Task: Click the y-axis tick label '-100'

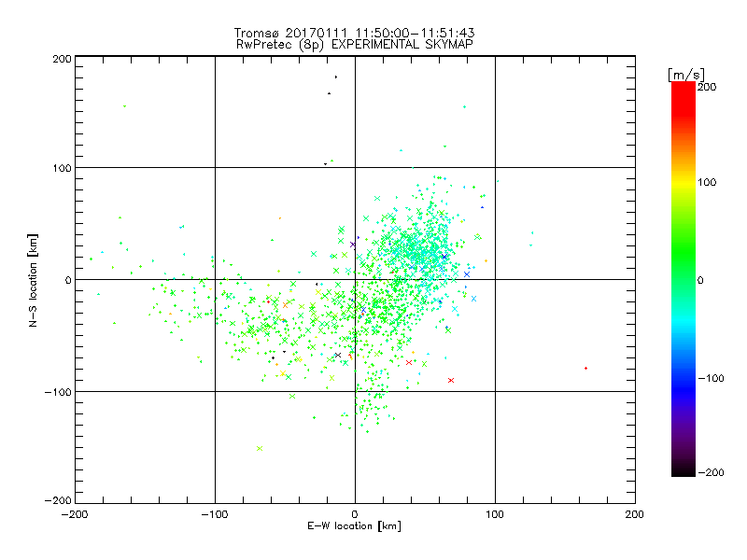Action: pyautogui.click(x=58, y=392)
